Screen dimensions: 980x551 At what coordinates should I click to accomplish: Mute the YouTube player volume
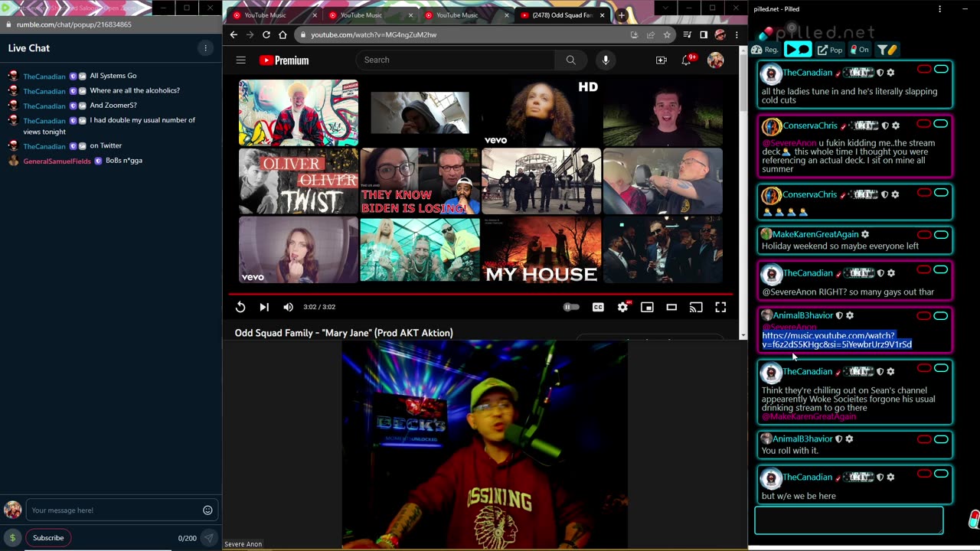coord(288,307)
